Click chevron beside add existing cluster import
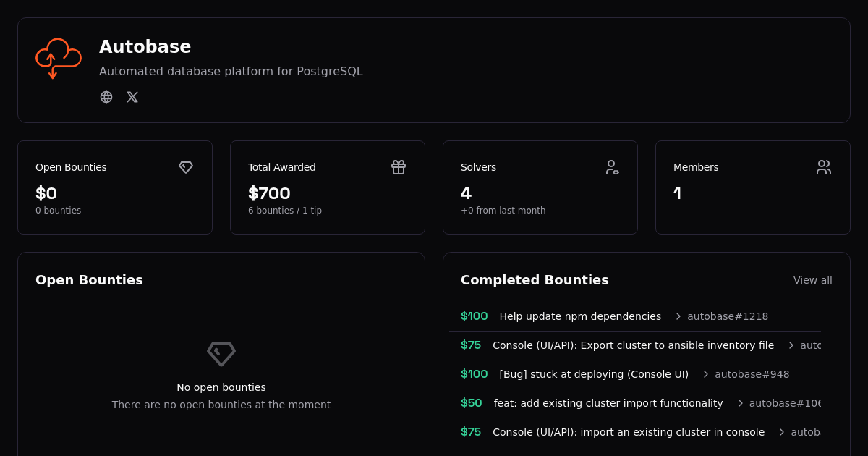The height and width of the screenshot is (456, 868). pos(741,403)
